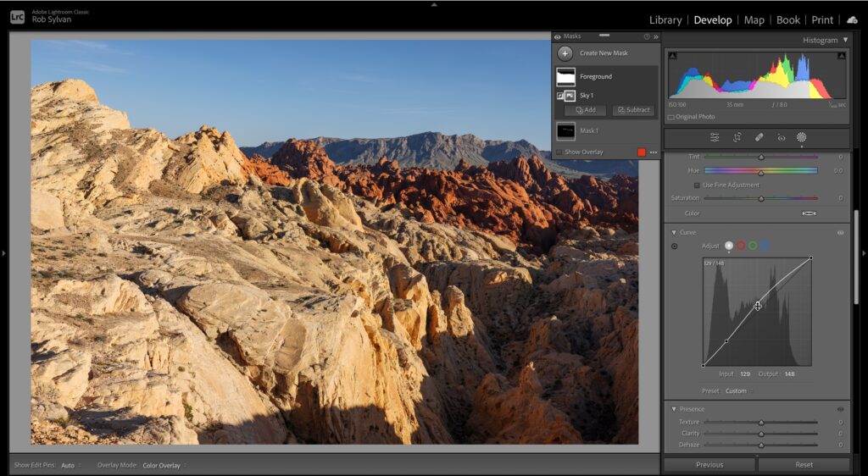Screen dimensions: 868x476
Task: Select the Edit sliders tool icon
Action: [715, 137]
